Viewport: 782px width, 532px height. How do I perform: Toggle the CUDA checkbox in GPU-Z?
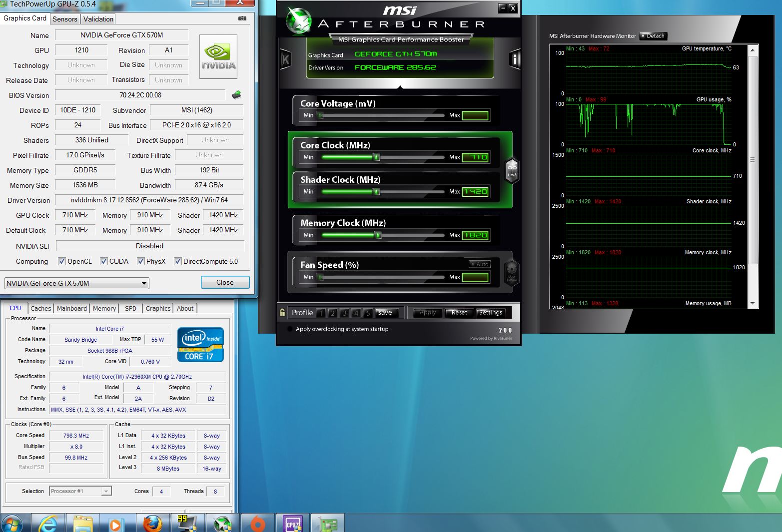104,261
